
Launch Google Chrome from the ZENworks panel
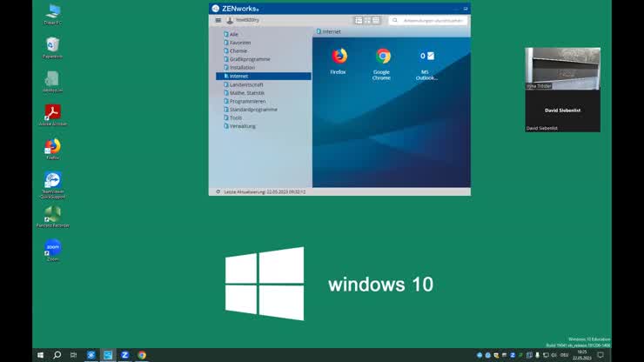point(382,64)
